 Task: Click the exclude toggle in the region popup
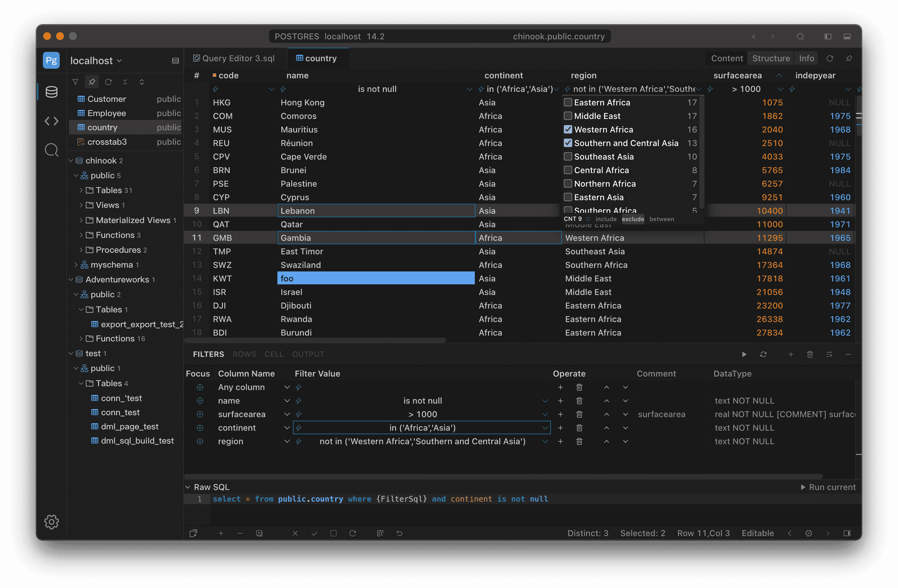coord(633,219)
